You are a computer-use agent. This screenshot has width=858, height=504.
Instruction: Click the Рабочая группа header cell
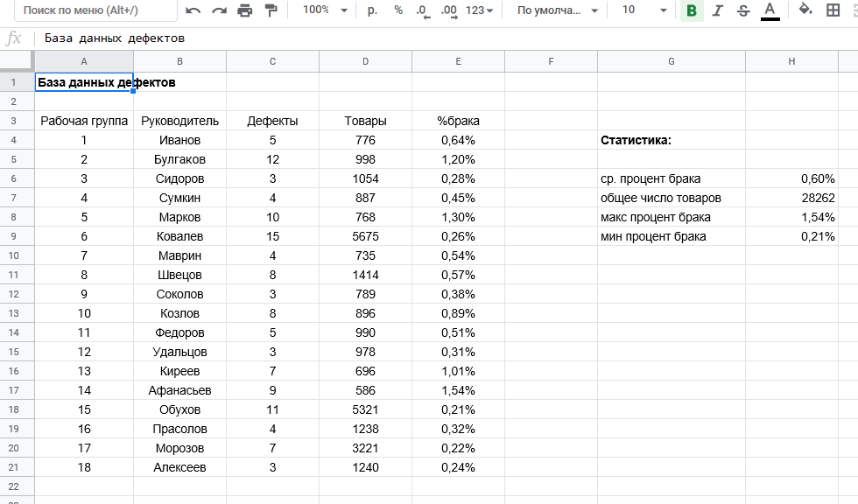coord(84,121)
